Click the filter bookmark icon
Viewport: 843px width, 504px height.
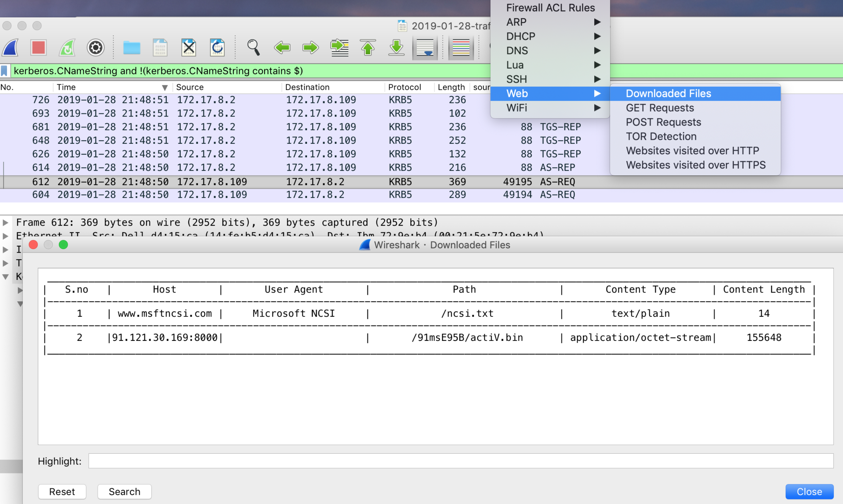tap(4, 71)
